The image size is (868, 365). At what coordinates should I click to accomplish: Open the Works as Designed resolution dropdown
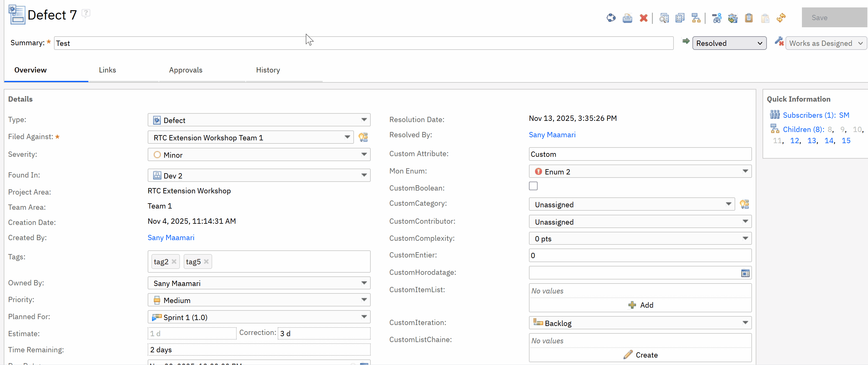[825, 43]
